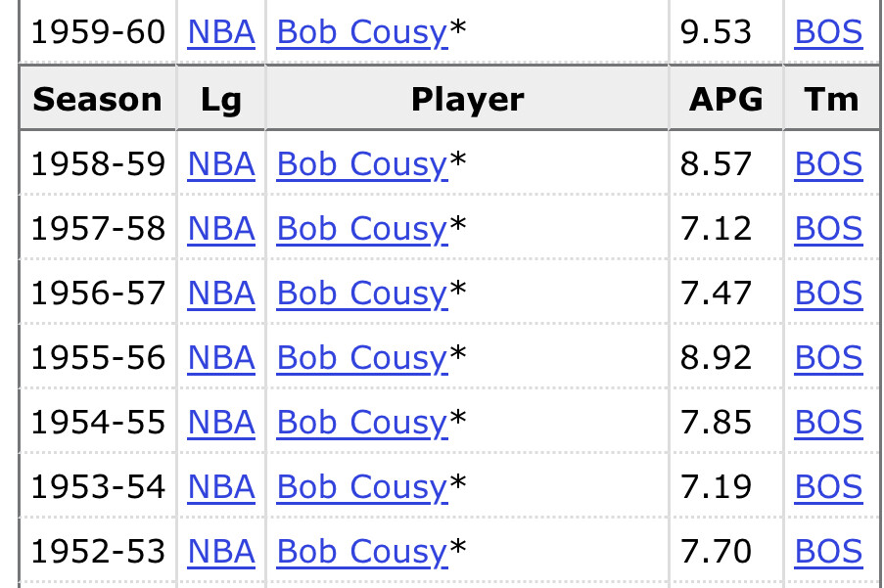The width and height of the screenshot is (884, 588).
Task: Click Bob Cousy in 1956-57 row
Action: (x=362, y=294)
